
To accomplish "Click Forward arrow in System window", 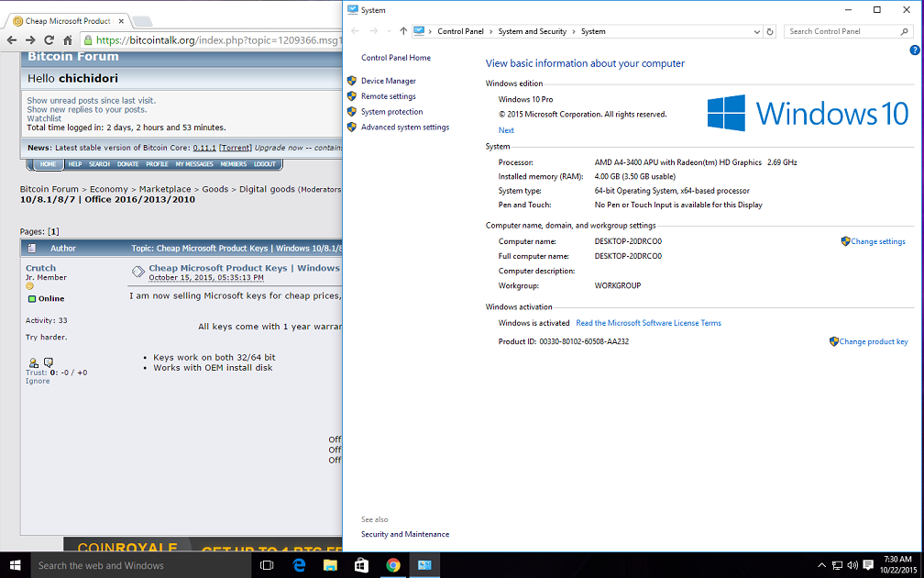I will (x=374, y=31).
